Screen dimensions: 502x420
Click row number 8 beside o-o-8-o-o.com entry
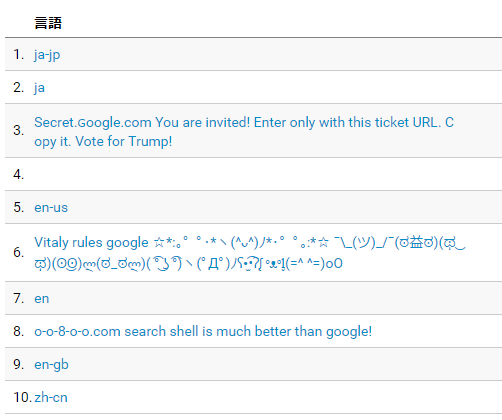(x=19, y=331)
